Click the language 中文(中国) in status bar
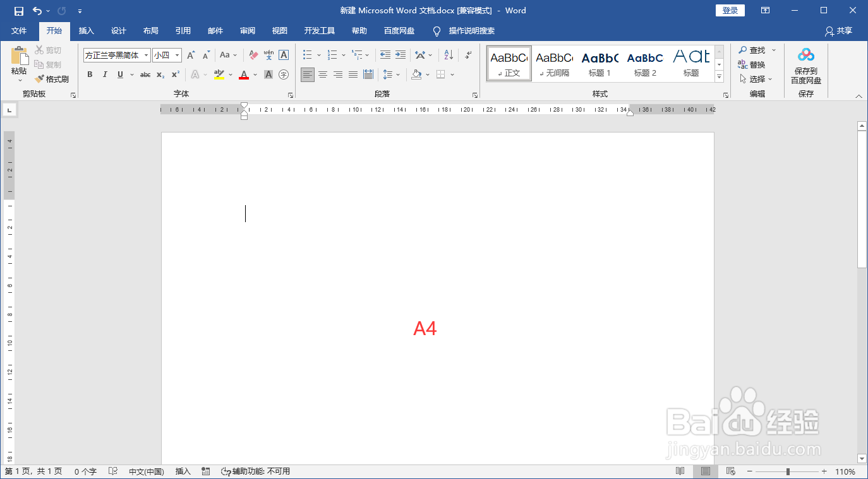 (147, 471)
